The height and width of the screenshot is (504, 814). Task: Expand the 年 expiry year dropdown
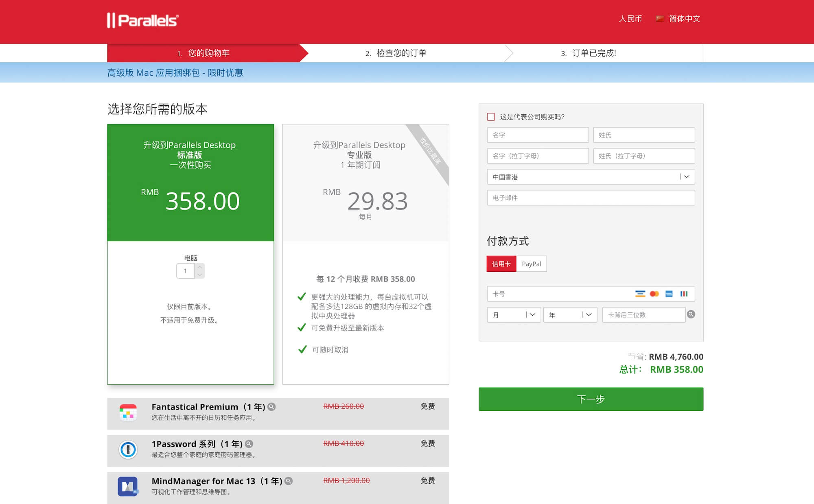570,314
